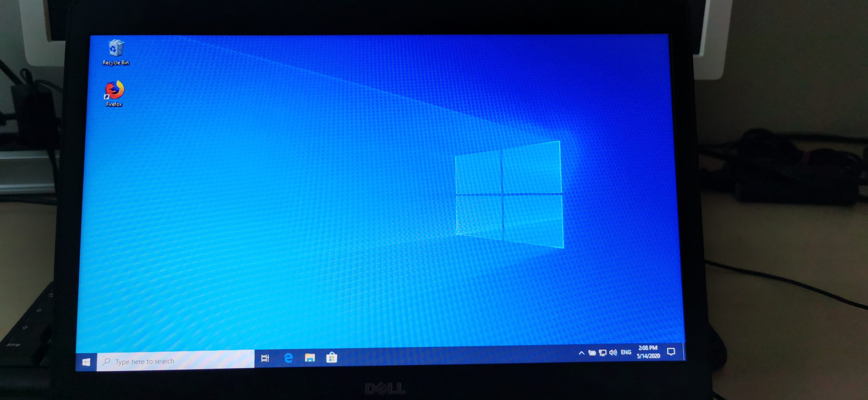This screenshot has height=400, width=868.
Task: Open Task View on the taskbar
Action: 265,358
